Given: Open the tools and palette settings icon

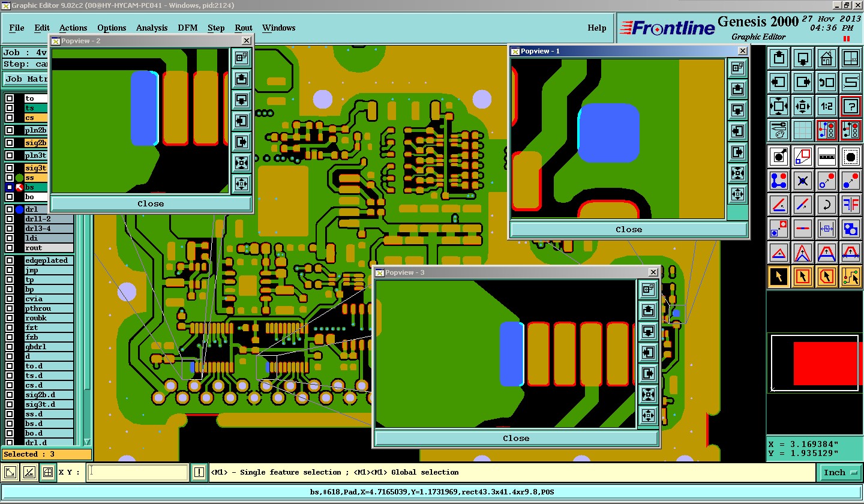Looking at the screenshot, I should [x=779, y=130].
